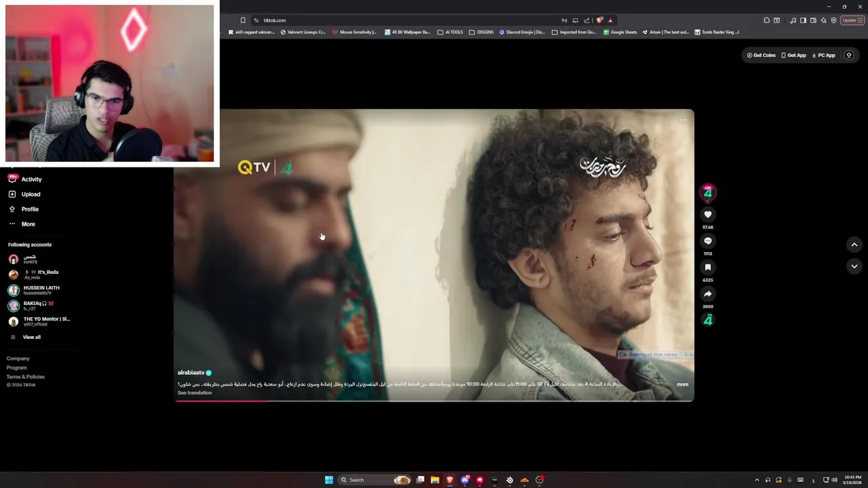Open Program footer link
Viewport: 868px width, 488px height.
tap(17, 367)
